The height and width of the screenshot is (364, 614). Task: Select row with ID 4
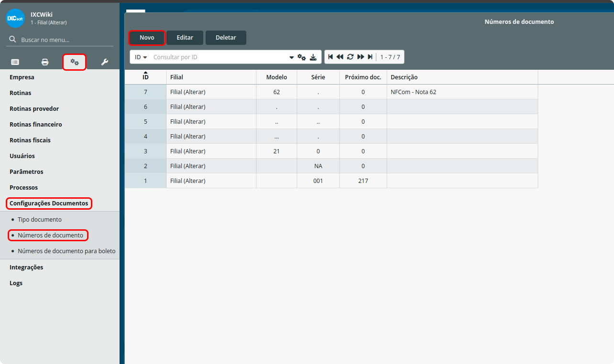click(331, 136)
